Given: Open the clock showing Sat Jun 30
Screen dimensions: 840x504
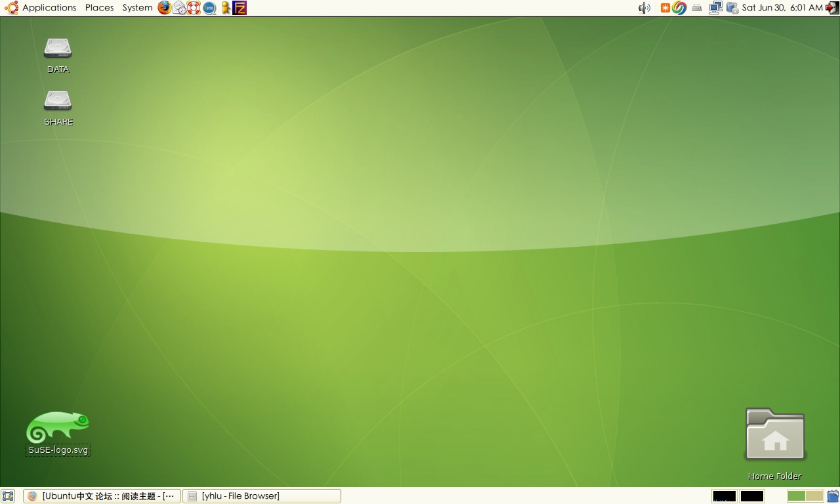Looking at the screenshot, I should click(782, 8).
